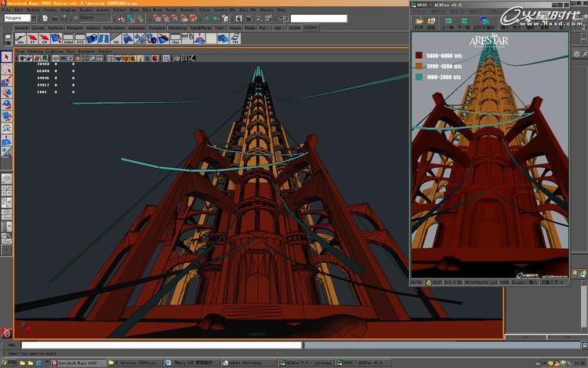Image resolution: width=588 pixels, height=368 pixels.
Task: Toggle the red shading button in viewport toolbar
Action: click(x=155, y=58)
